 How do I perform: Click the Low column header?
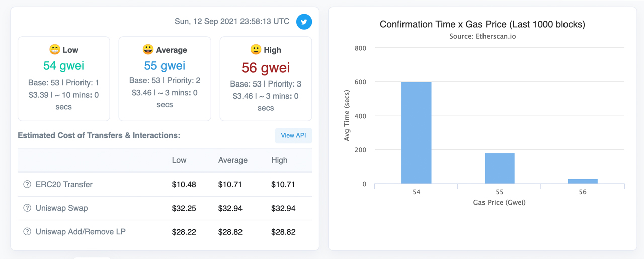(x=179, y=160)
